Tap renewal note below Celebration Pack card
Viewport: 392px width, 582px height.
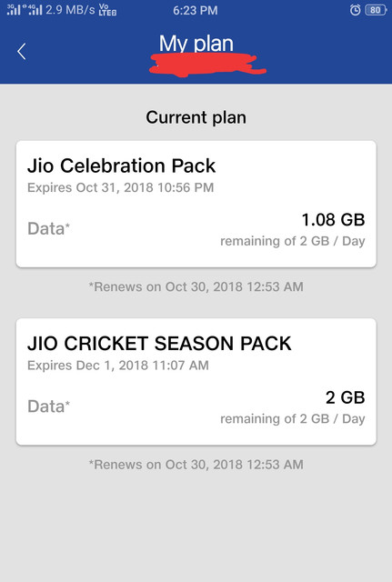tap(196, 286)
